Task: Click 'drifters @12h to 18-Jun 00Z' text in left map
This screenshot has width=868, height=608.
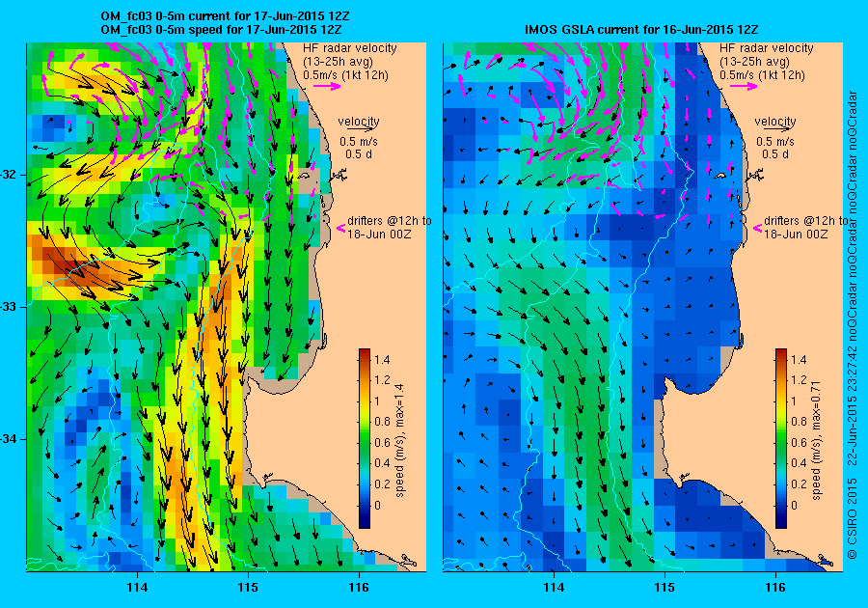Action: 390,227
